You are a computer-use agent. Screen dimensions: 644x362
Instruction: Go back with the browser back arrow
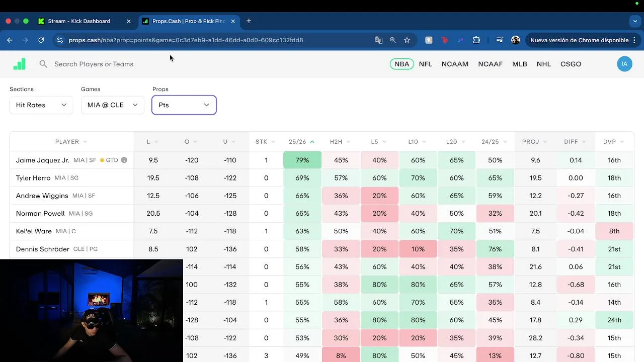coord(10,40)
